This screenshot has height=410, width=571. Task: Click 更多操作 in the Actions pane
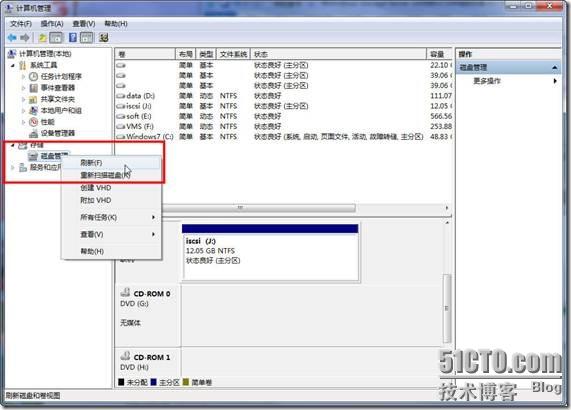click(487, 81)
